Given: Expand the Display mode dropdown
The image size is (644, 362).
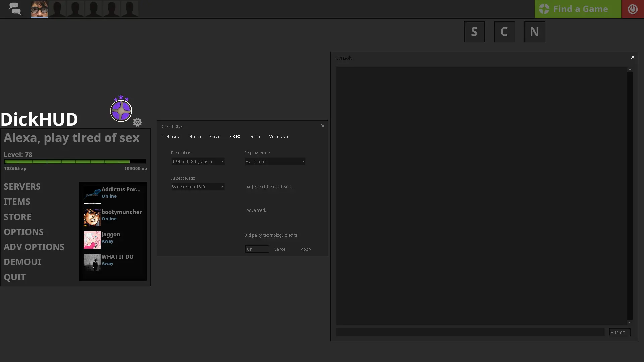Looking at the screenshot, I should tap(274, 161).
